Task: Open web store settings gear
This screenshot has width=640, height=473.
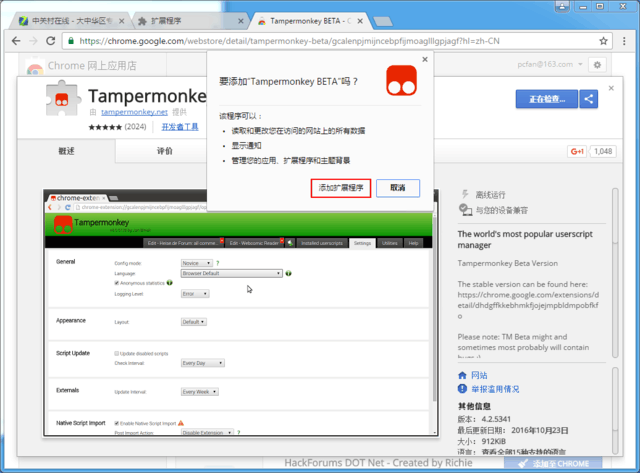Action: [597, 65]
